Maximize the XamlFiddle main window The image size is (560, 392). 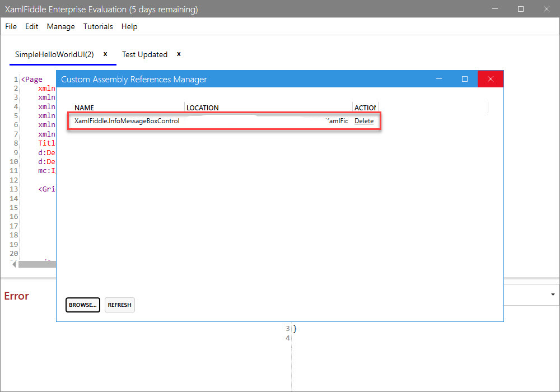(521, 9)
